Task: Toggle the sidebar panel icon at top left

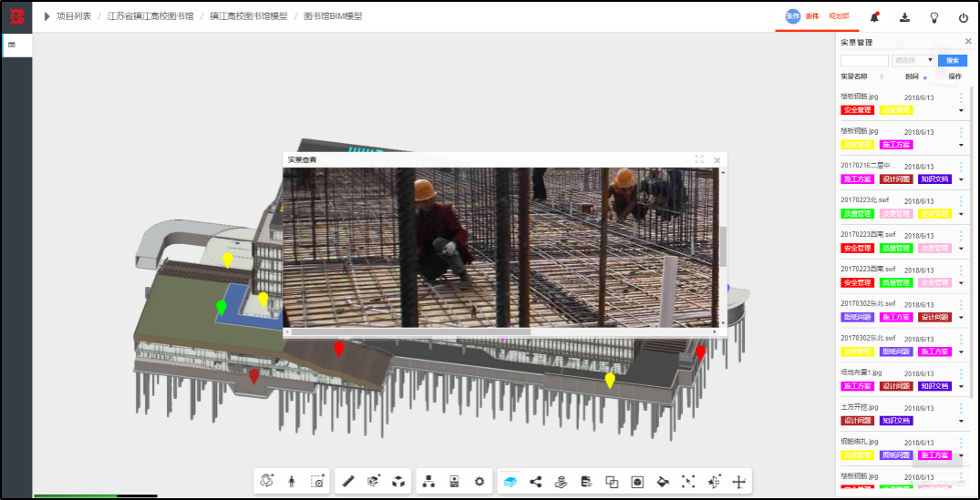Action: 12,45
